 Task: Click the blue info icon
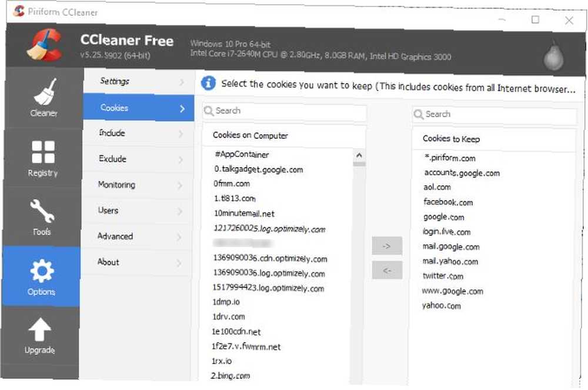[x=208, y=83]
